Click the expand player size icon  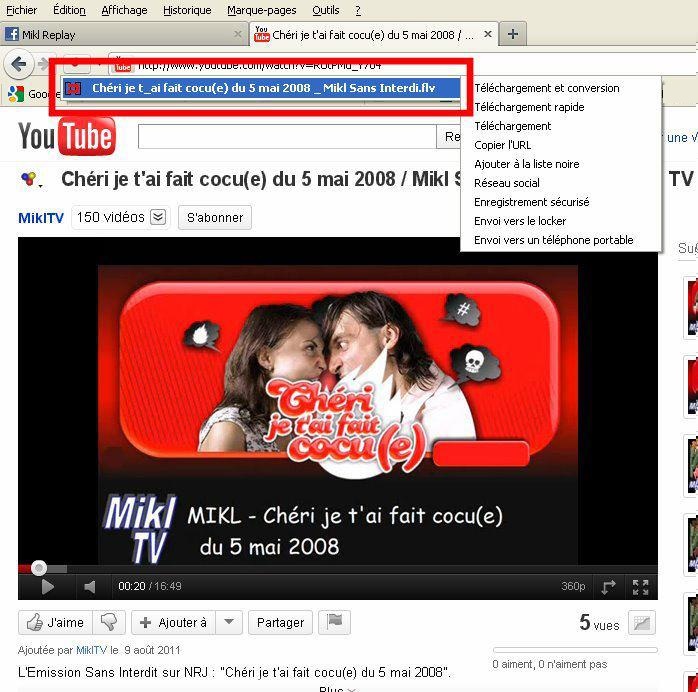click(609, 587)
